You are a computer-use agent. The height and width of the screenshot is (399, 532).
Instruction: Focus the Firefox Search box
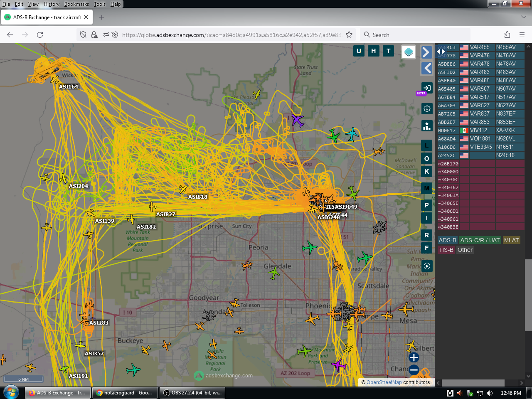(x=416, y=35)
